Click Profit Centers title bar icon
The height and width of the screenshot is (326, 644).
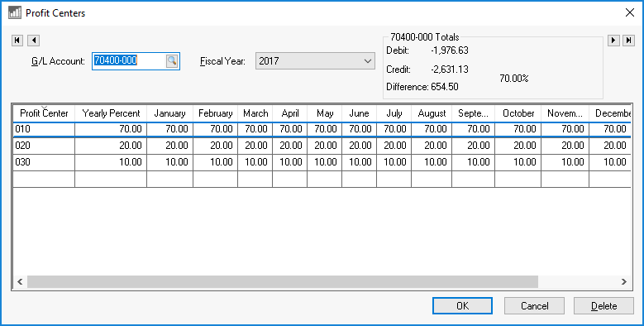coord(15,12)
